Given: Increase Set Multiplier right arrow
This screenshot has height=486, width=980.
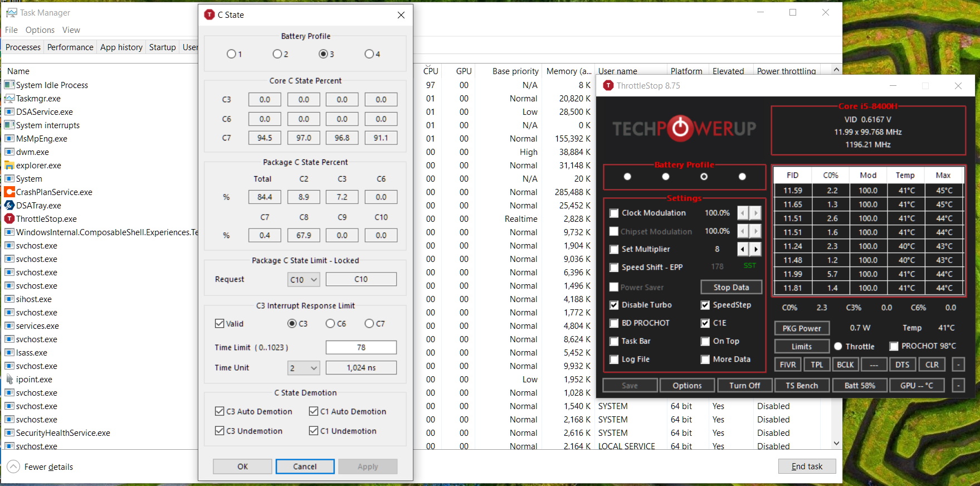Looking at the screenshot, I should pyautogui.click(x=755, y=249).
